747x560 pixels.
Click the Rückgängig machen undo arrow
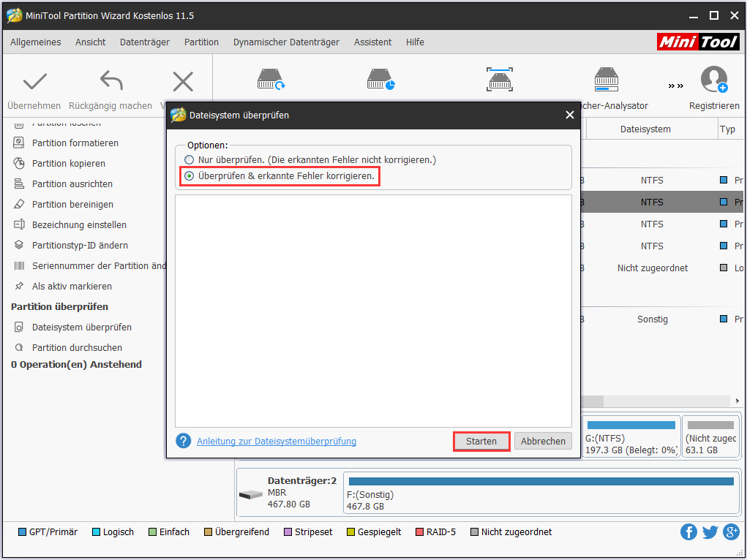click(110, 81)
